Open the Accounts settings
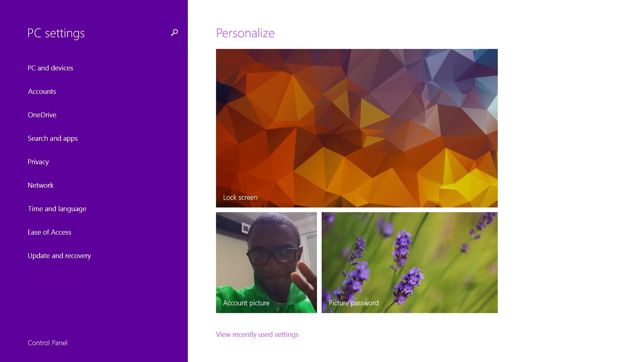644x362 pixels. point(42,91)
